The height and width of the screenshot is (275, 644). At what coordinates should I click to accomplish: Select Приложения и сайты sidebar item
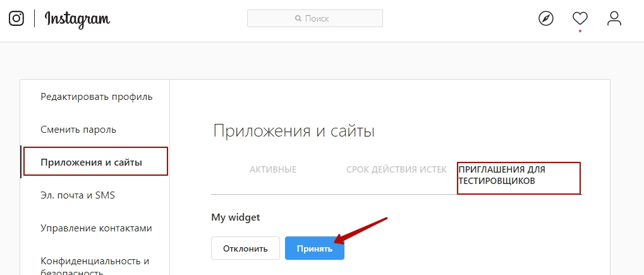[91, 162]
